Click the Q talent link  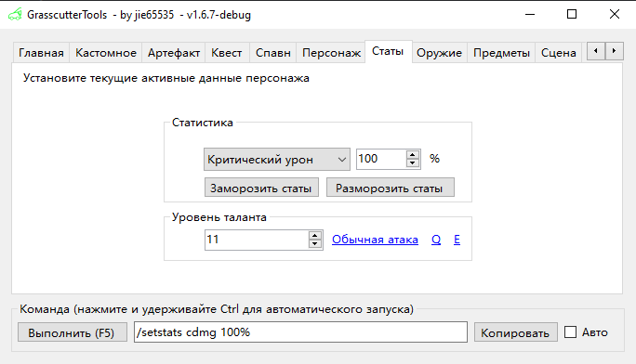436,240
